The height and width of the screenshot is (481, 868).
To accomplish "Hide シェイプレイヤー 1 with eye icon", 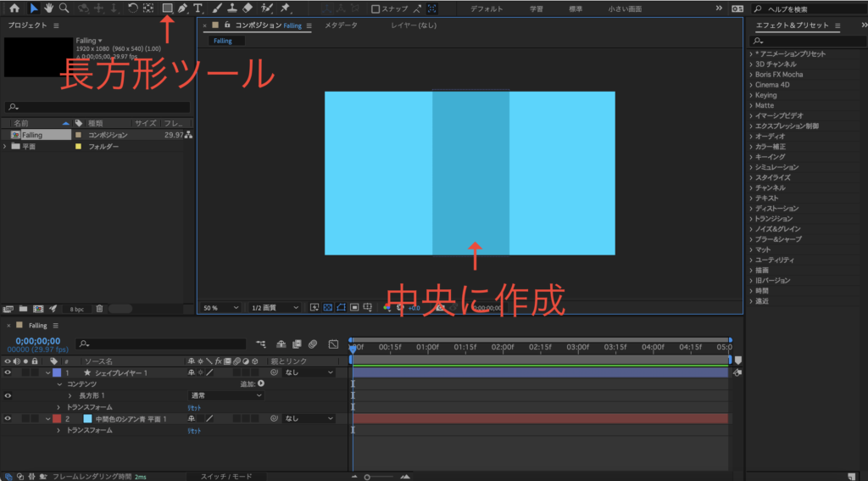I will click(8, 372).
